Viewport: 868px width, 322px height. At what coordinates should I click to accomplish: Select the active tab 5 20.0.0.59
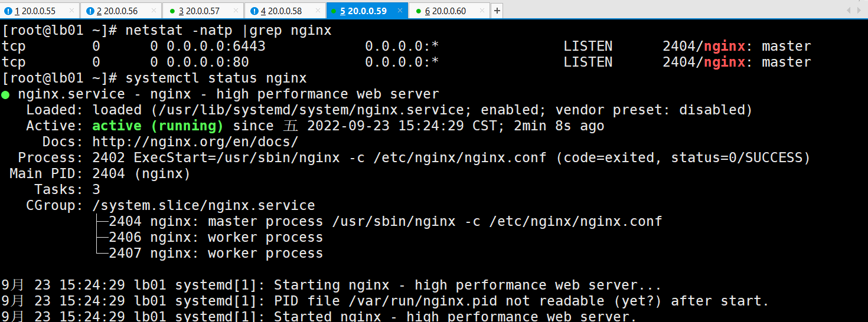(367, 11)
